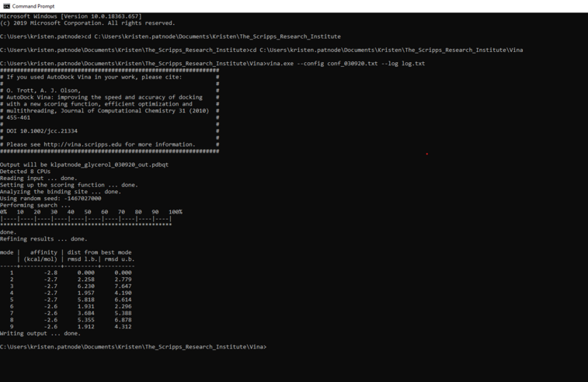Viewport: 588px width, 382px height.
Task: Click rmsd l.b. value '2.258' in mode 2
Action: tap(86, 280)
